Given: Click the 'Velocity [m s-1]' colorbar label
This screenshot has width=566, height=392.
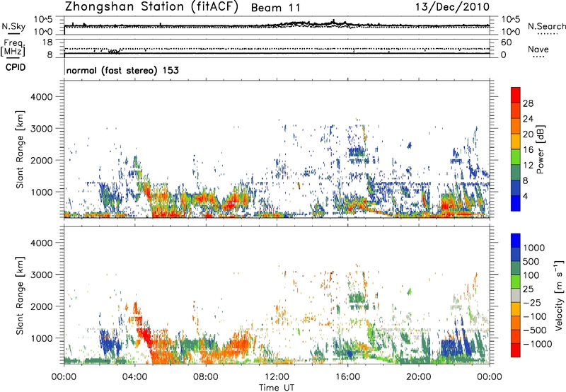Looking at the screenshot, I should click(x=559, y=295).
